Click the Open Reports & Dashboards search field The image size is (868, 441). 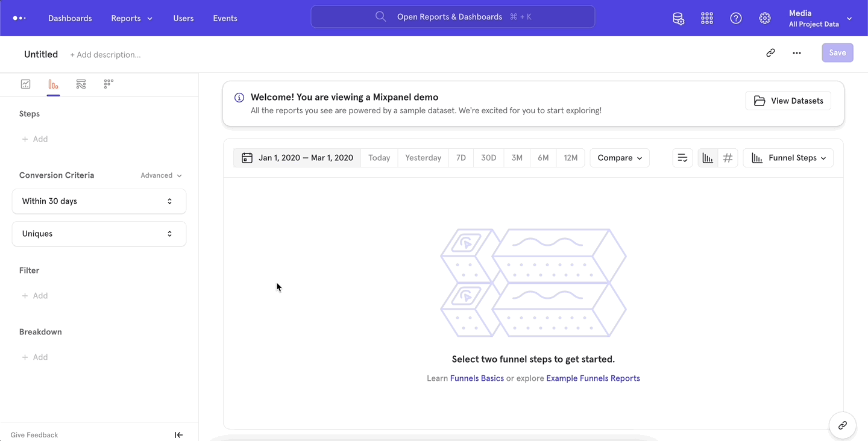[x=453, y=17]
